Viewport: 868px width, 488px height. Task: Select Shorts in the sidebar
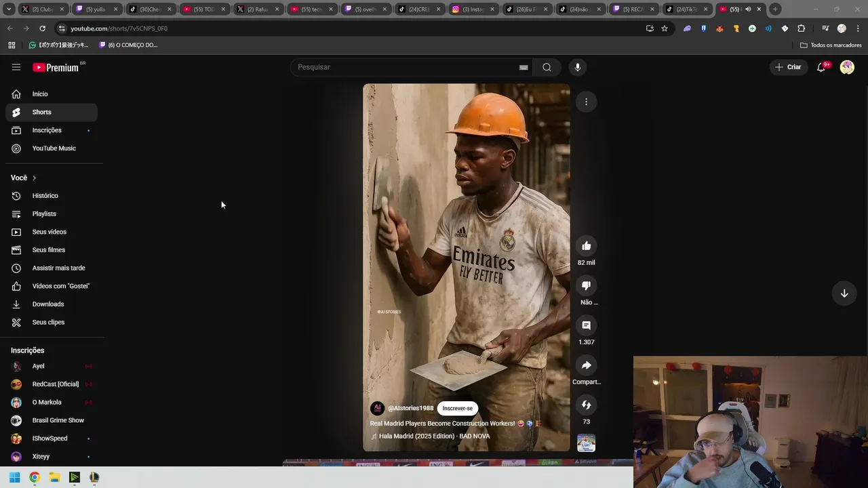click(52, 112)
